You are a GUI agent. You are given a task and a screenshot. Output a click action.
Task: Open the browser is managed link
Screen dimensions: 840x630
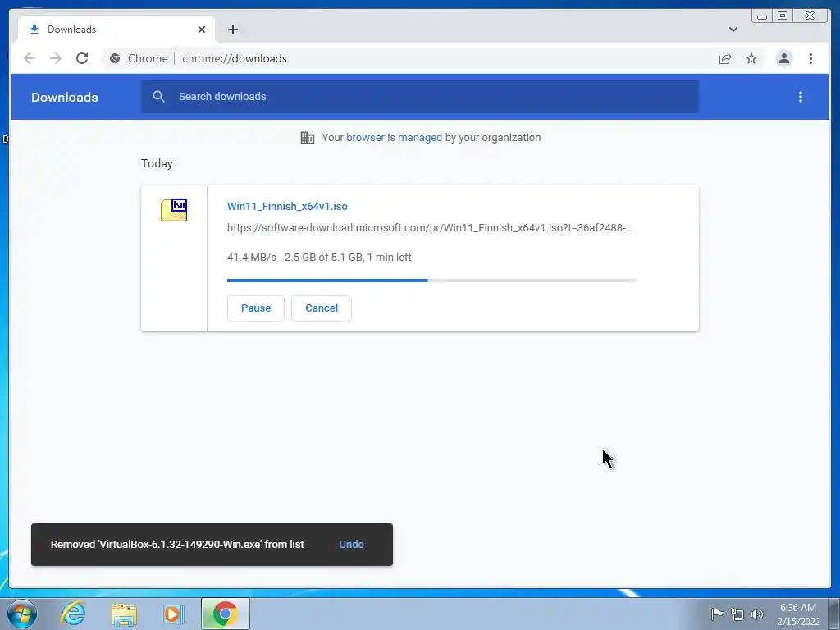coord(394,138)
